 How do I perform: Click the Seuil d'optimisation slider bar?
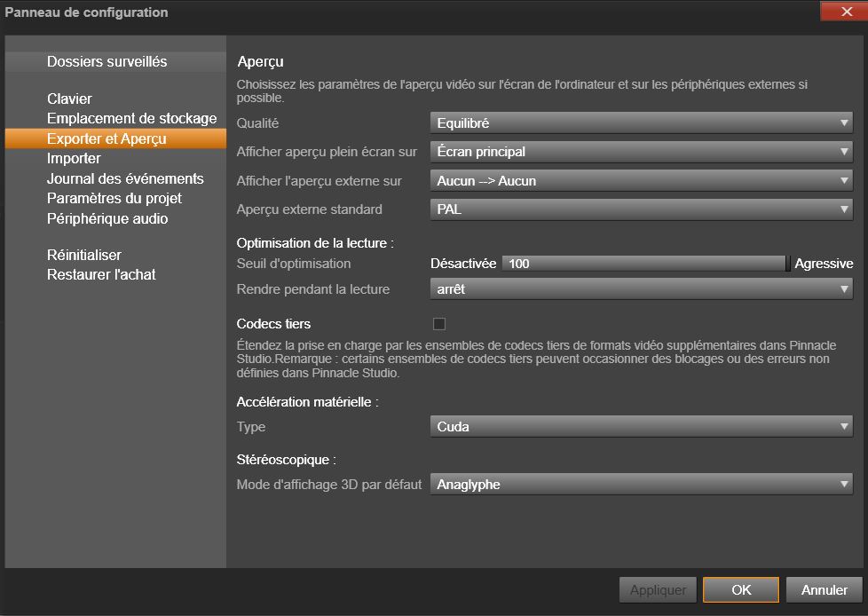click(x=646, y=264)
